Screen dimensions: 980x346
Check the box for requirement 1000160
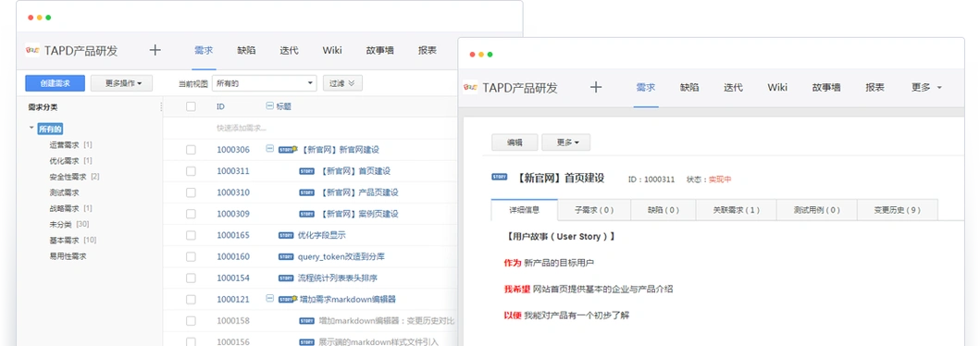(191, 256)
